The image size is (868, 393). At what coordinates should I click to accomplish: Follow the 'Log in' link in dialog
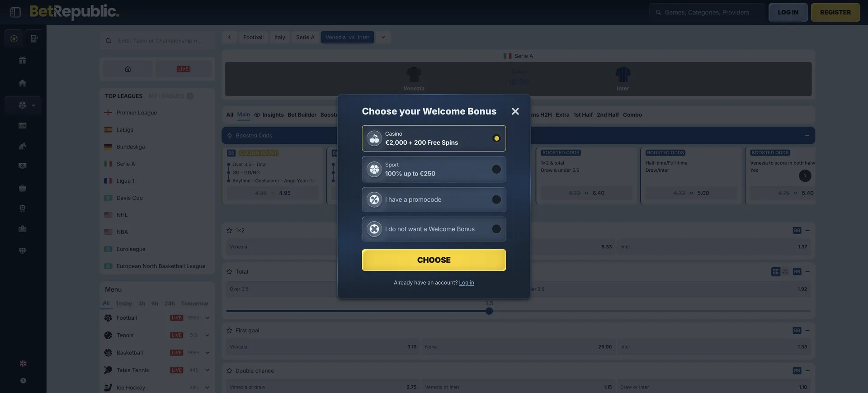(467, 283)
